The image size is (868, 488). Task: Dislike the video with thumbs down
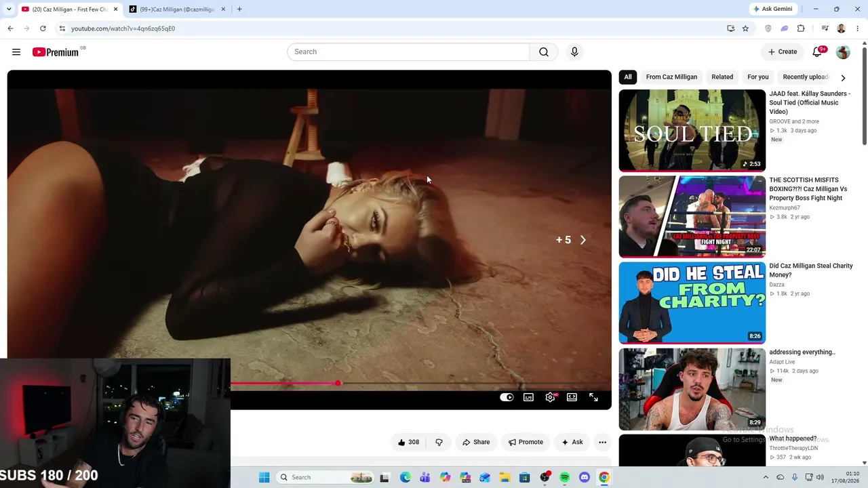click(439, 442)
